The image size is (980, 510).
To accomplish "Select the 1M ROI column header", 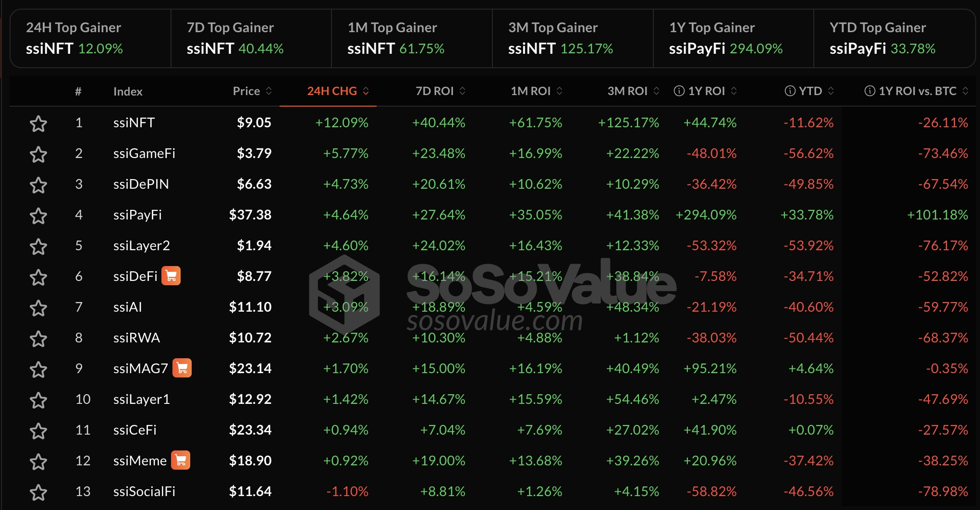I will tap(530, 91).
